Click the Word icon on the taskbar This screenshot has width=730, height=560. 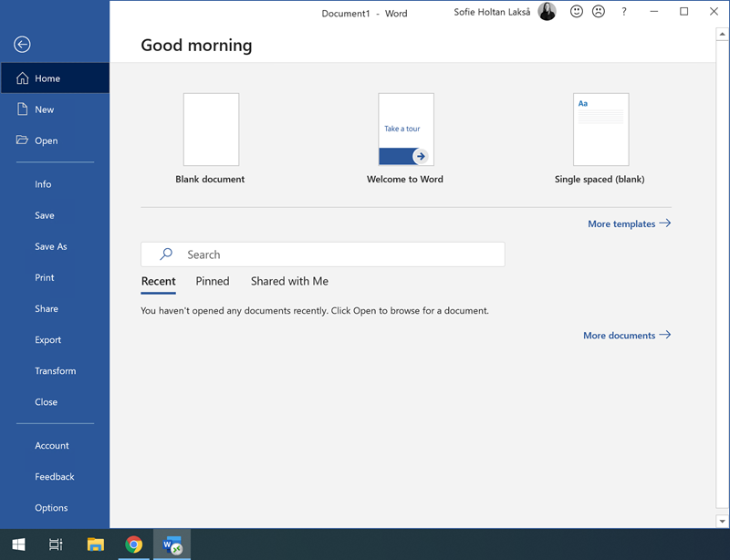point(172,544)
